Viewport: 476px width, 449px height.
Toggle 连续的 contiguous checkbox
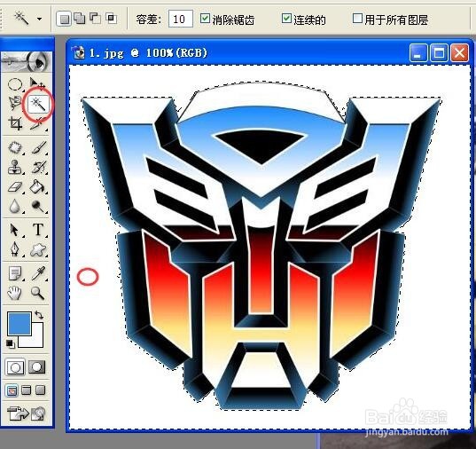pyautogui.click(x=286, y=19)
